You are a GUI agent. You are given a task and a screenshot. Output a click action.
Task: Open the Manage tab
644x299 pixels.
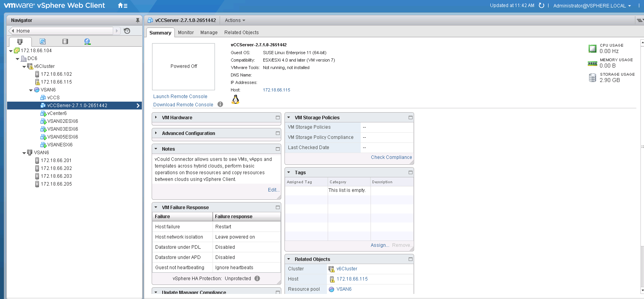[209, 33]
